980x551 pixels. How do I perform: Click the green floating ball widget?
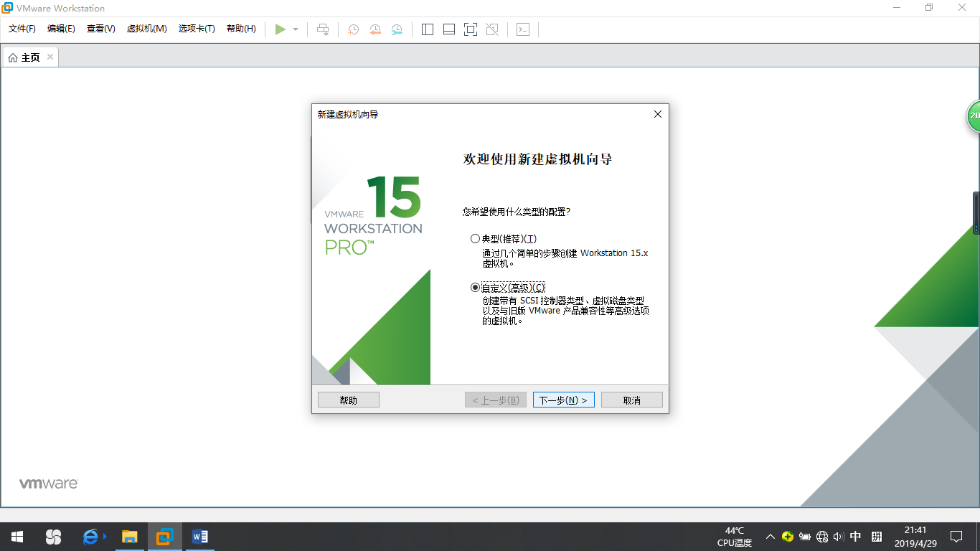[x=974, y=116]
